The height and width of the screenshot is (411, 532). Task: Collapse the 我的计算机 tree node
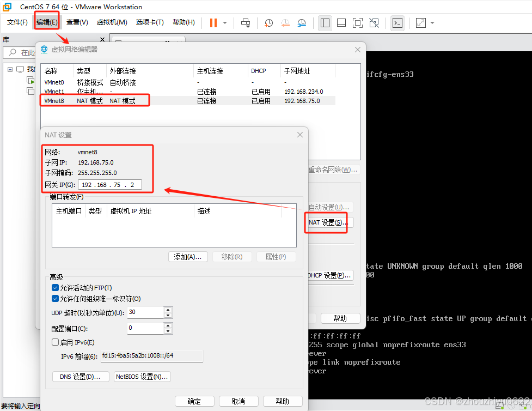pyautogui.click(x=10, y=69)
